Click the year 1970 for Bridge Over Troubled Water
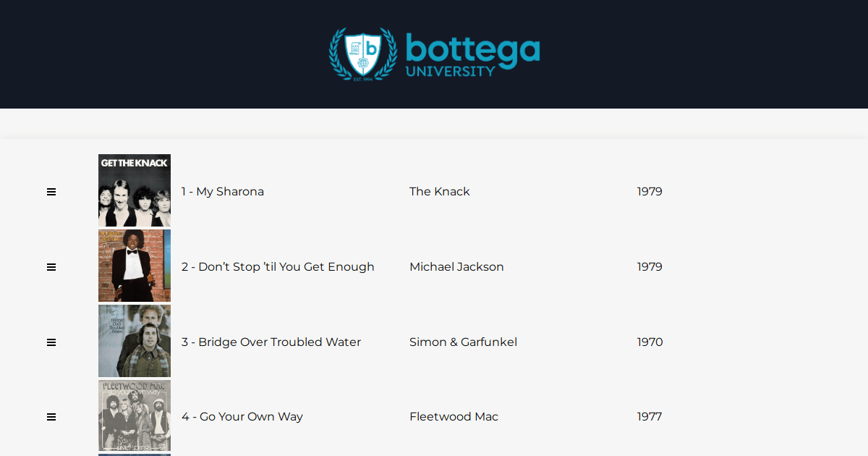Image resolution: width=868 pixels, height=456 pixels. click(650, 342)
